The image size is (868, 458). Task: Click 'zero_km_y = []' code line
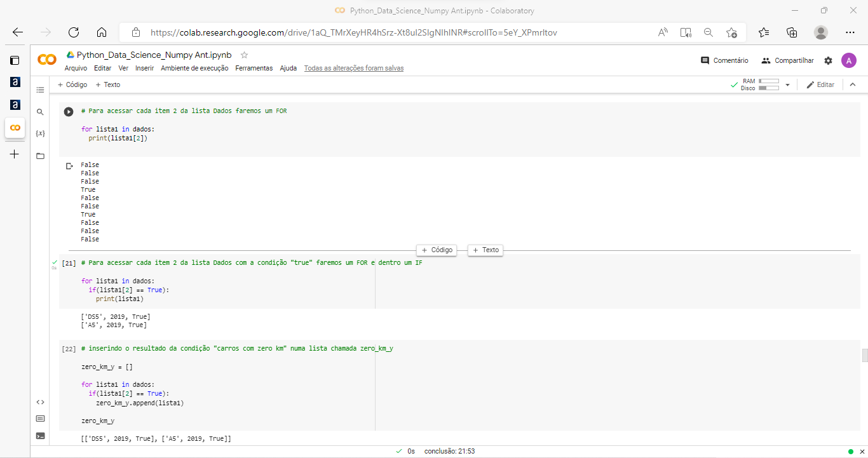pyautogui.click(x=107, y=367)
